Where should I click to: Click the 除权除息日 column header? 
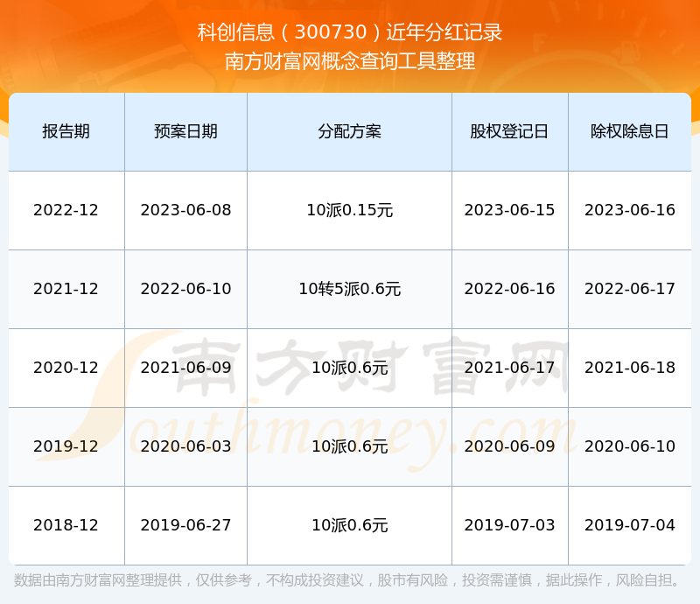pyautogui.click(x=629, y=131)
